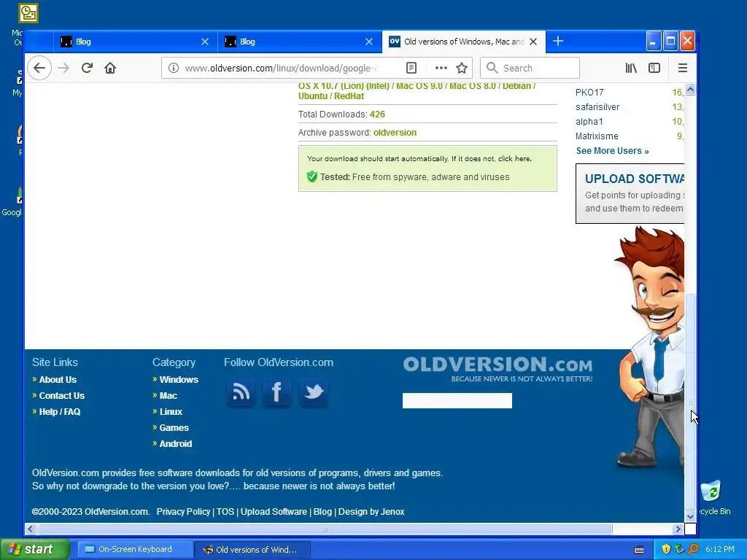The image size is (747, 560).
Task: Focus the browser Search box
Action: [x=530, y=68]
